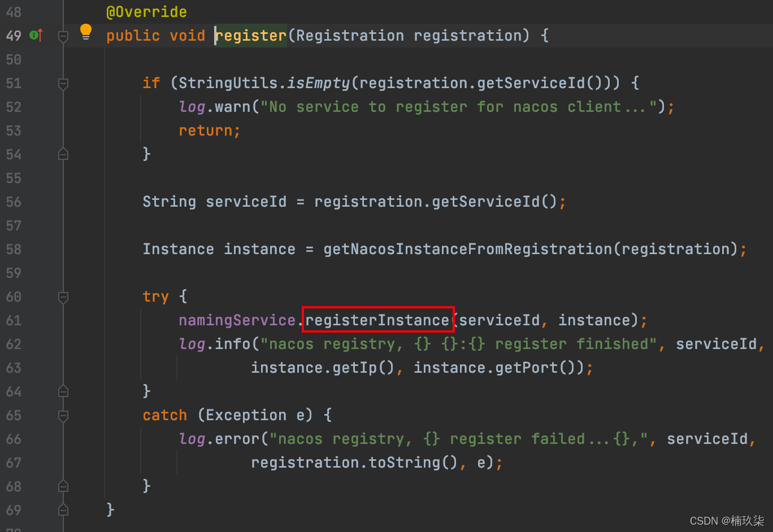Click line number 58 in the gutter
Image resolution: width=773 pixels, height=532 pixels.
click(x=14, y=249)
